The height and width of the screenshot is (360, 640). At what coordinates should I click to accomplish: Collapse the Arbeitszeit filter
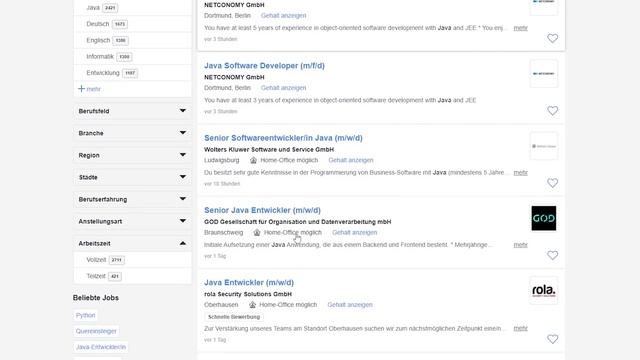132,243
